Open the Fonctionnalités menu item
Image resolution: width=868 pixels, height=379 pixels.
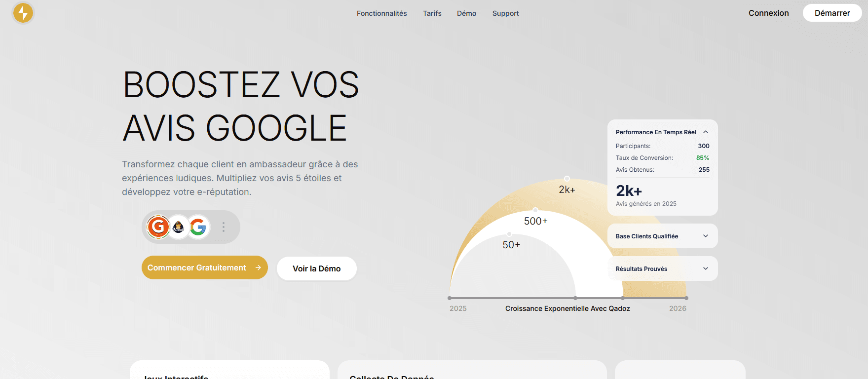[x=381, y=13]
